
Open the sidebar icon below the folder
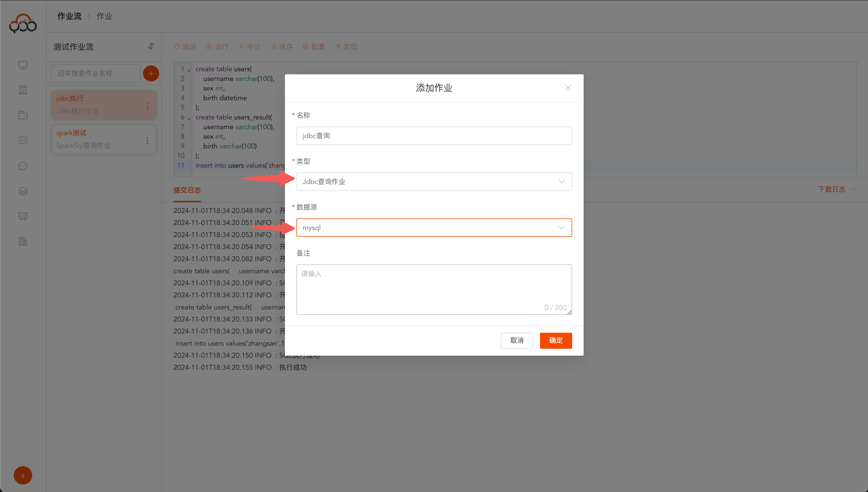click(x=23, y=140)
